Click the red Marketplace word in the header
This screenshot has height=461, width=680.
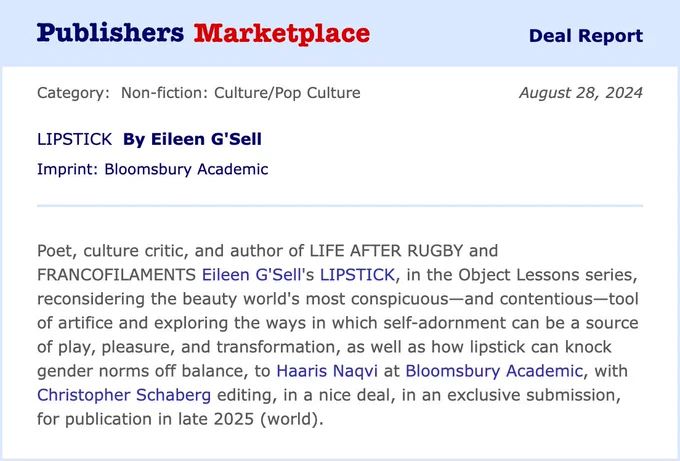(x=282, y=33)
